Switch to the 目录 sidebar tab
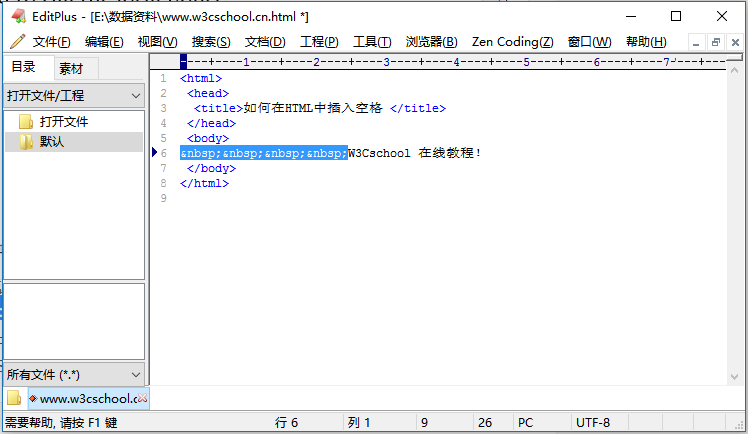The height and width of the screenshot is (434, 748). [23, 68]
